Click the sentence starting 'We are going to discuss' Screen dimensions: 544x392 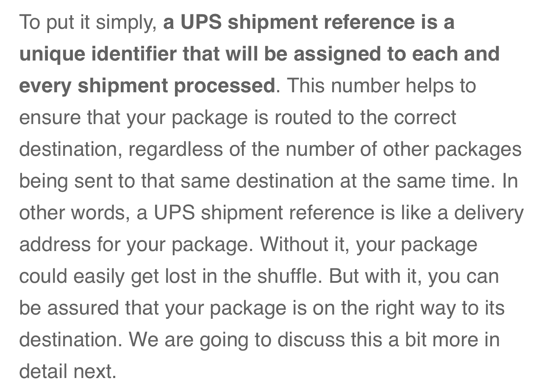click(x=314, y=340)
